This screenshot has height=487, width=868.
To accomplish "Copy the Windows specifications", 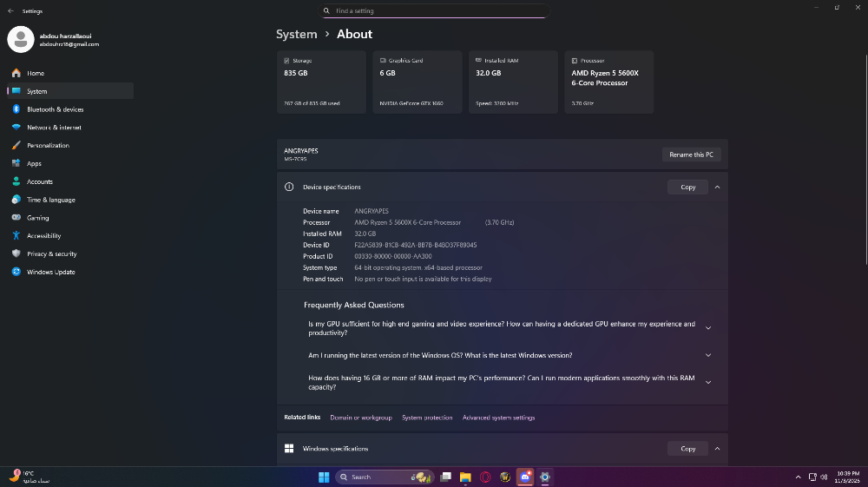I will coord(687,449).
